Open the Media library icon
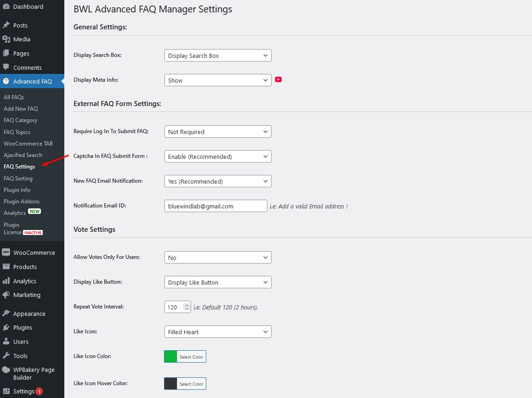Viewport: 532px width, 398px height. coord(6,39)
